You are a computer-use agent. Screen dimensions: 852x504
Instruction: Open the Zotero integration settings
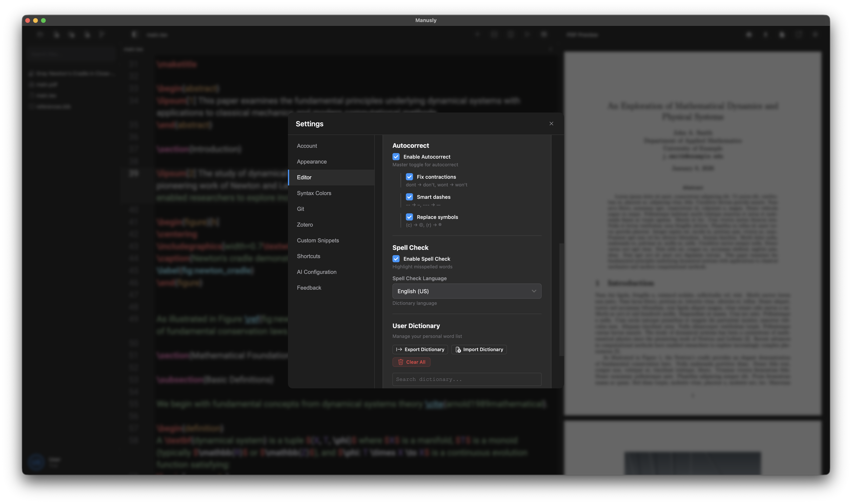click(305, 224)
